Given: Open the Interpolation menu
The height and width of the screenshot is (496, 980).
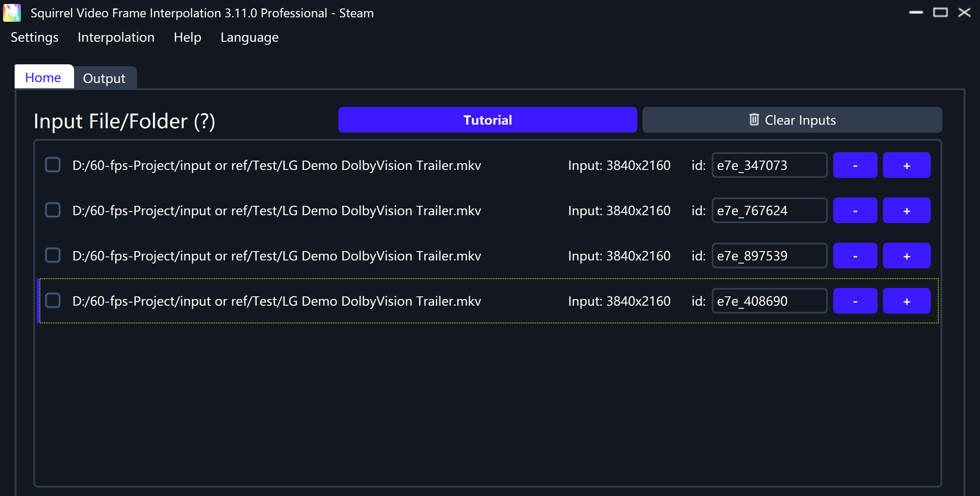Looking at the screenshot, I should pyautogui.click(x=116, y=37).
